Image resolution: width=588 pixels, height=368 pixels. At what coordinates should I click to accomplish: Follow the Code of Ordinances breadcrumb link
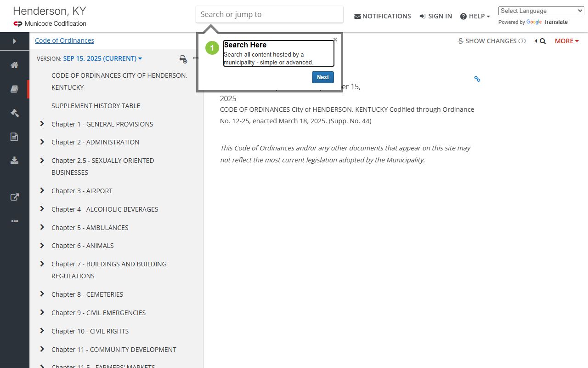pos(64,40)
